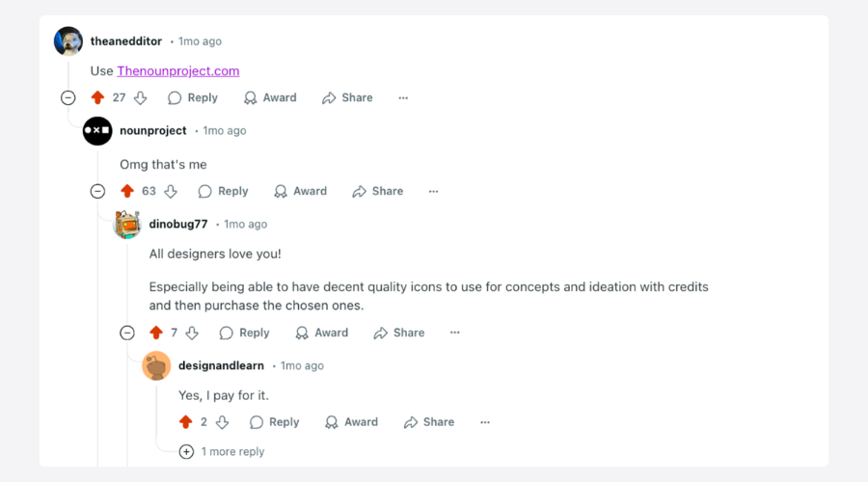
Task: Open more options on designandlearn's comment
Action: [x=485, y=422]
